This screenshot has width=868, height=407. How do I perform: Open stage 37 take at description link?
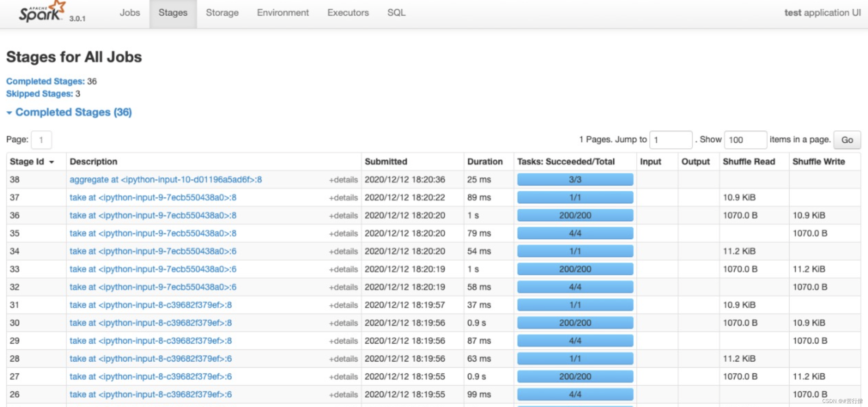pos(153,197)
